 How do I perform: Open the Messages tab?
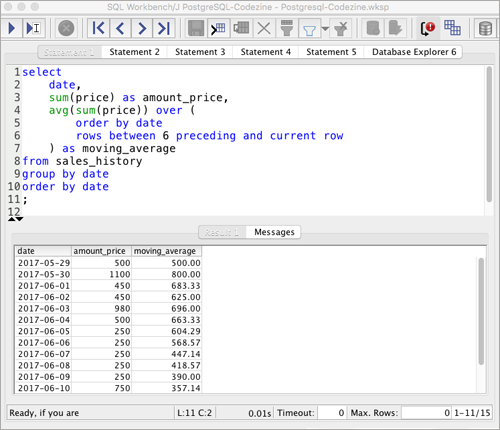coord(274,232)
